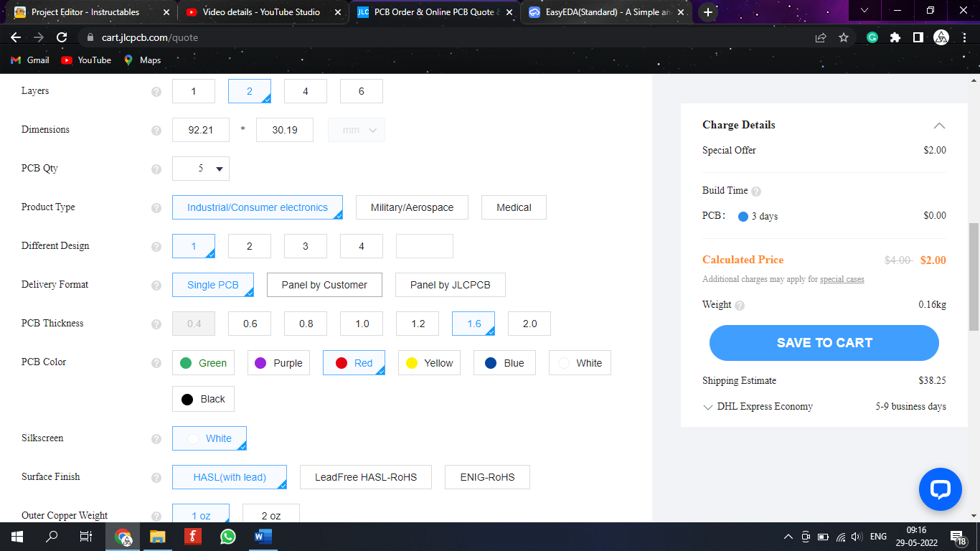This screenshot has width=980, height=551.
Task: Pick Blue PCB color
Action: coord(504,363)
